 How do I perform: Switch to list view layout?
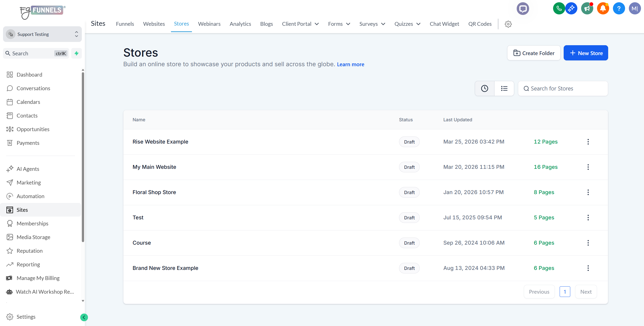pos(504,88)
